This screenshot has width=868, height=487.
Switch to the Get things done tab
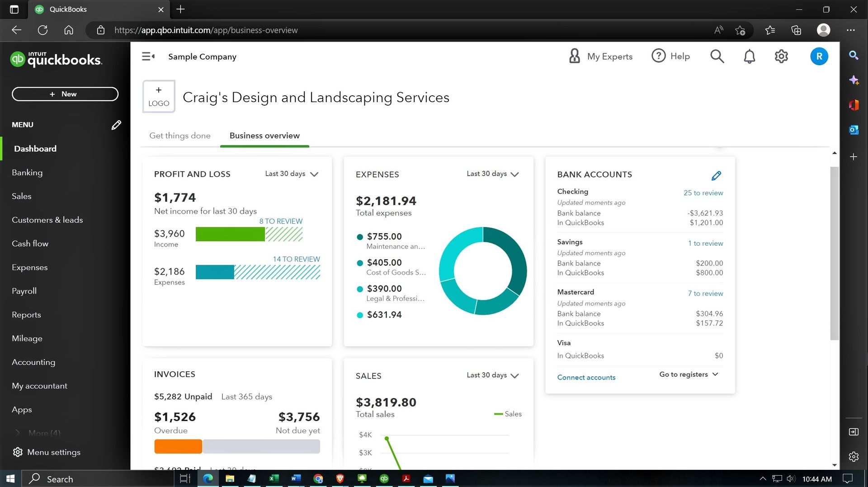pyautogui.click(x=179, y=136)
